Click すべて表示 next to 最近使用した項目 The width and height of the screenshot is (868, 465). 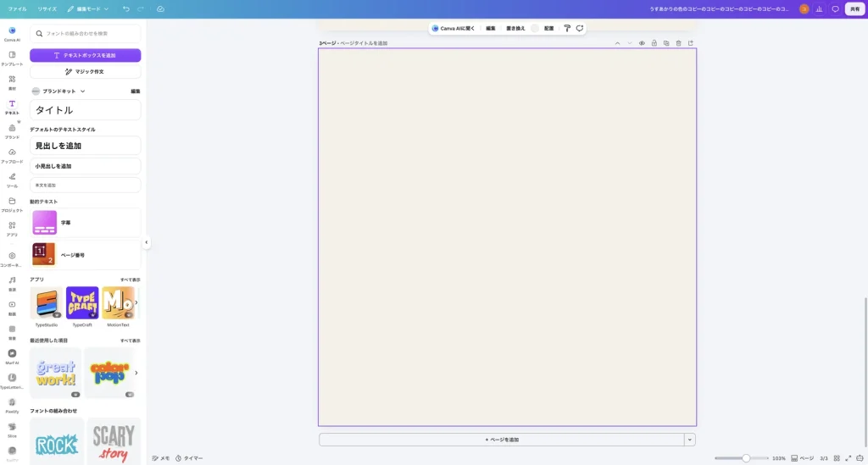coord(130,340)
